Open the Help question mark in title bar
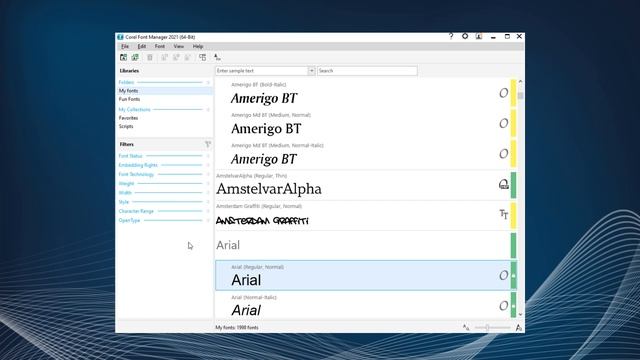 451,36
